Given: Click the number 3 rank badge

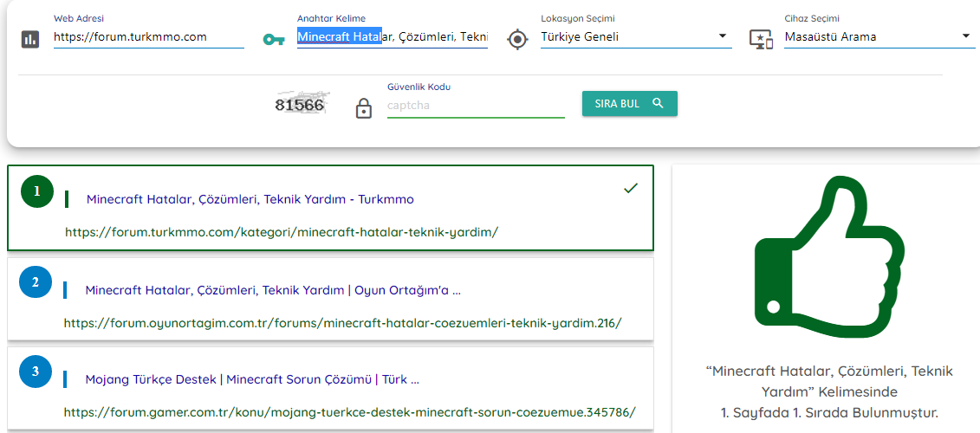Looking at the screenshot, I should point(35,372).
